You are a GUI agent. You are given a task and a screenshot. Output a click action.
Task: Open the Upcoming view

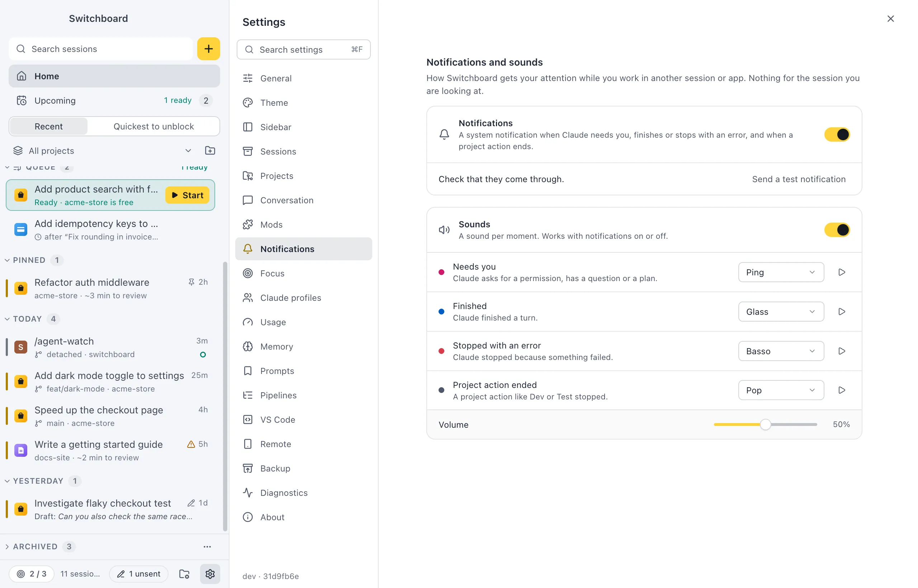[114, 100]
